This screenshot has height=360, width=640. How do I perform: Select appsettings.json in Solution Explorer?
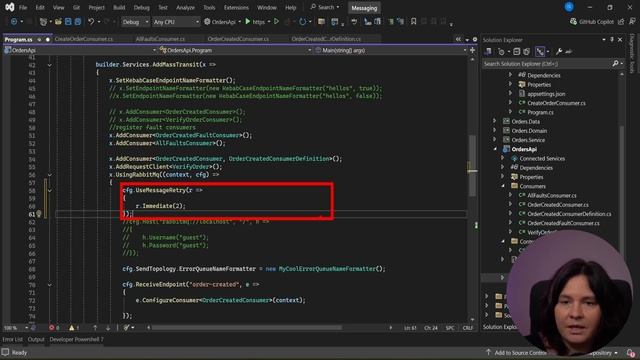[x=546, y=94]
